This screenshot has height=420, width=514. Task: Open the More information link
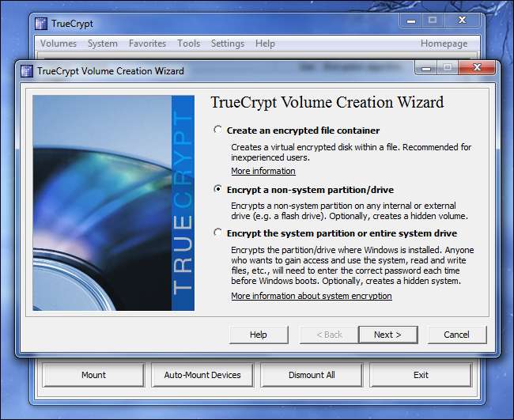(263, 171)
